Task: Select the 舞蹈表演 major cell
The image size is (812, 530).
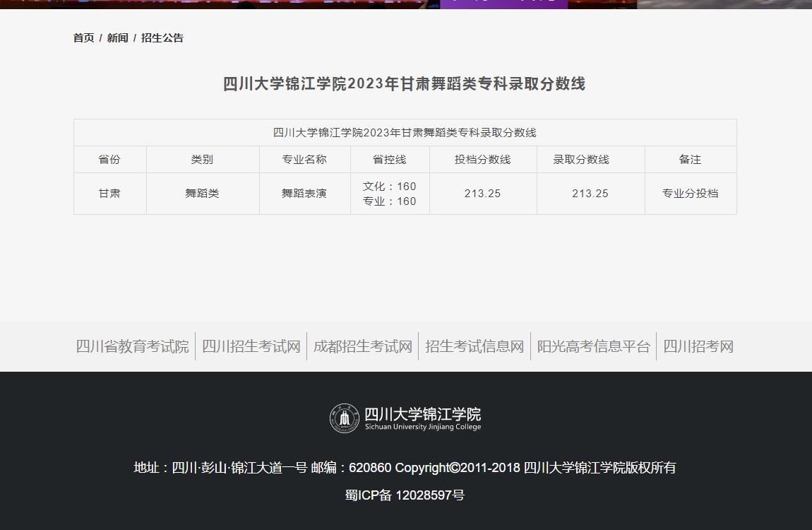Action: [x=304, y=193]
